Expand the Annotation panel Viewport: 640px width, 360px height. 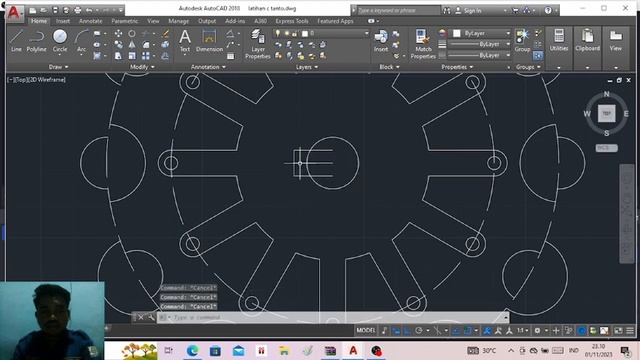(208, 67)
